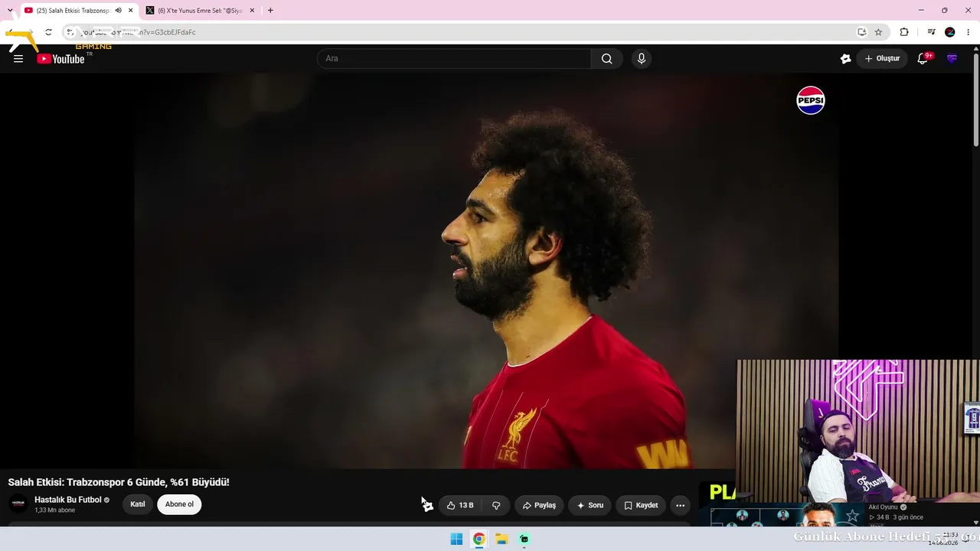Image resolution: width=980 pixels, height=551 pixels.
Task: Open YouTube notifications bell
Action: pos(923,59)
